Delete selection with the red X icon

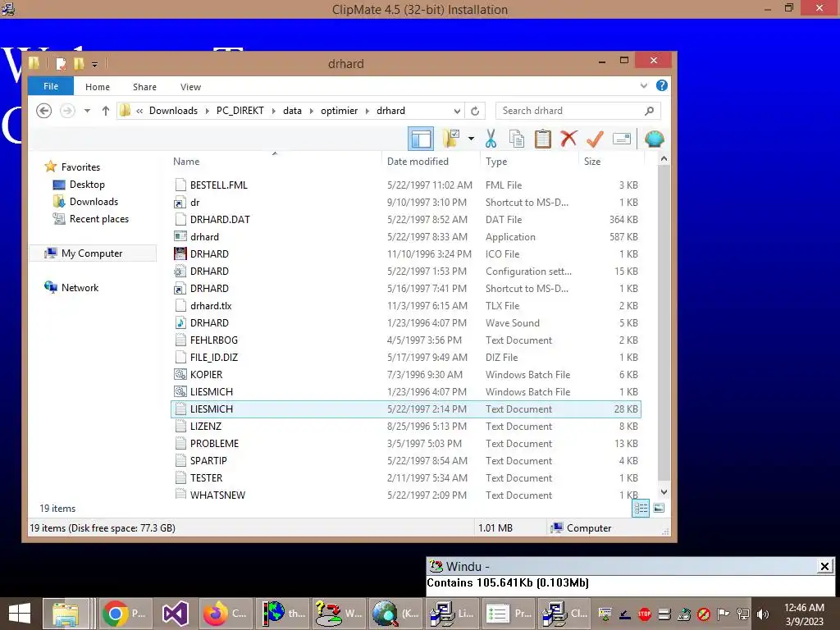point(569,139)
